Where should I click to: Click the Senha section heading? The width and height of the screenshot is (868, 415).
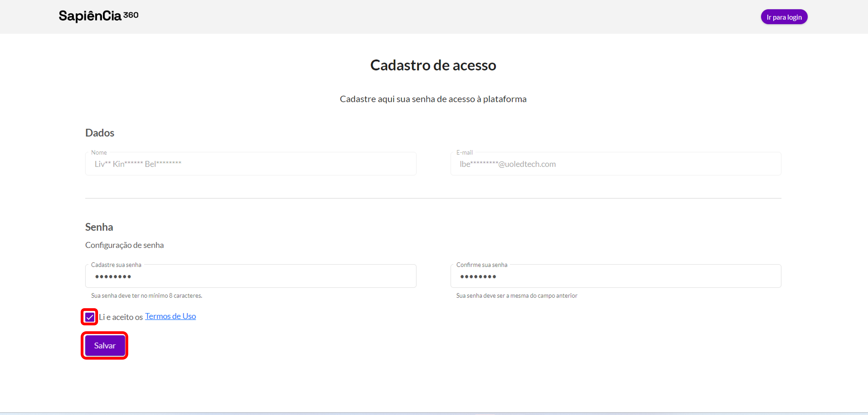(x=99, y=227)
